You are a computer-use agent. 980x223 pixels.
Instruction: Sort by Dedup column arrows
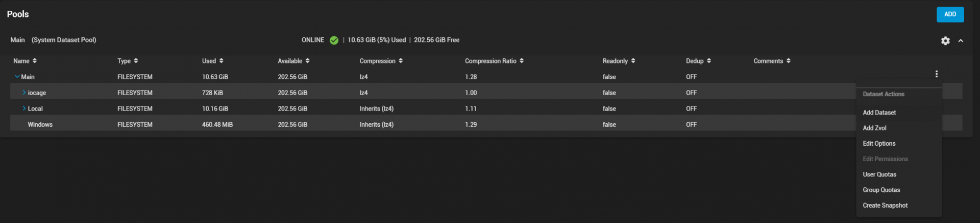click(709, 61)
